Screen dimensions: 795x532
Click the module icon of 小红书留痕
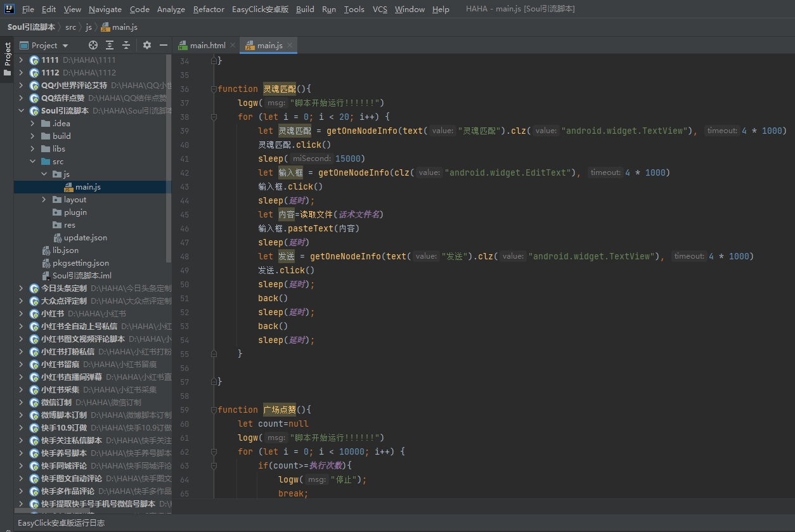pos(34,365)
